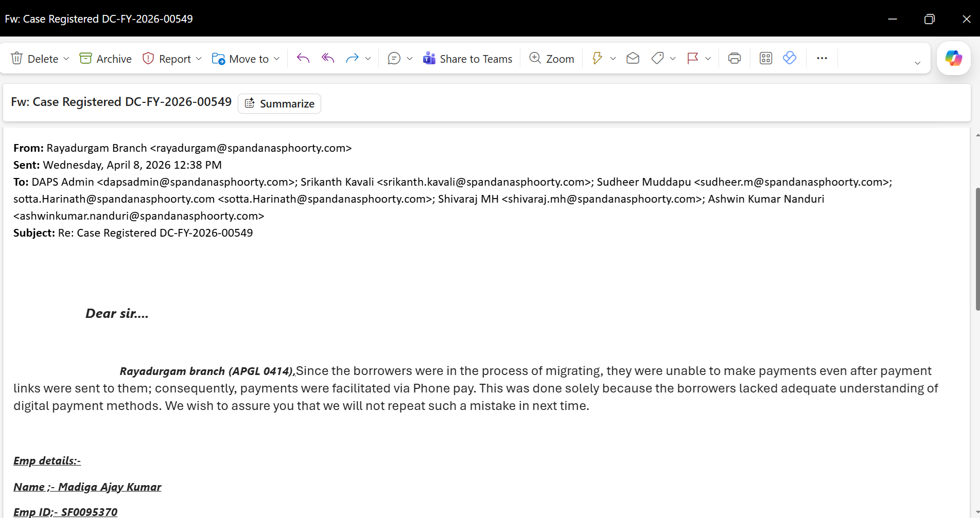Screen dimensions: 980x518
Task: Open the apps grid icon
Action: [x=766, y=59]
